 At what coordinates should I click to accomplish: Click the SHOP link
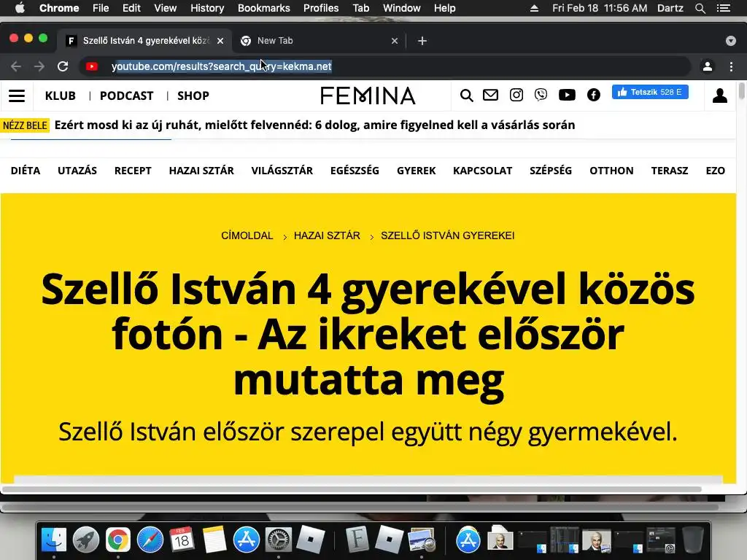click(193, 96)
